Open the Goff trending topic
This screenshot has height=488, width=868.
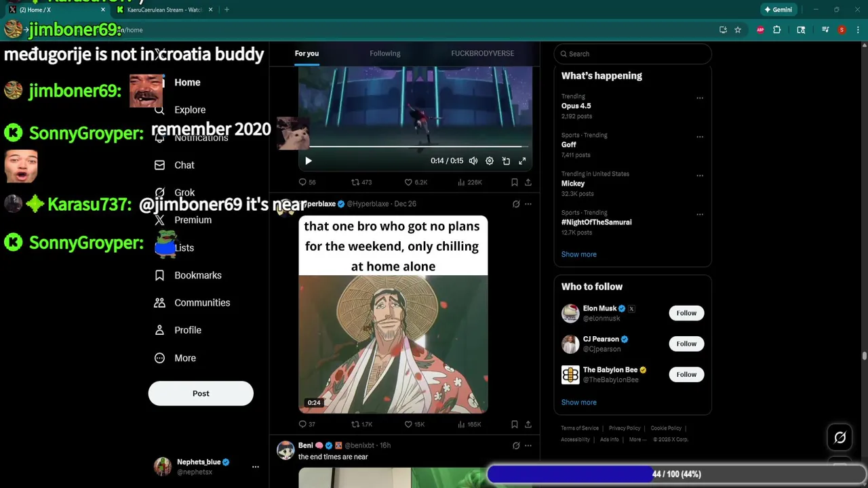[568, 144]
